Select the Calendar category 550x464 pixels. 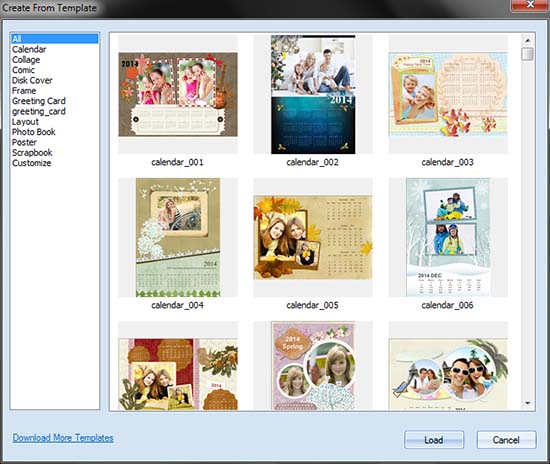coord(29,49)
